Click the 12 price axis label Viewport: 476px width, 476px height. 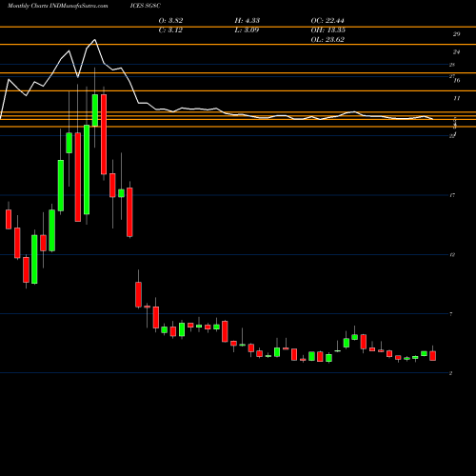[452, 255]
